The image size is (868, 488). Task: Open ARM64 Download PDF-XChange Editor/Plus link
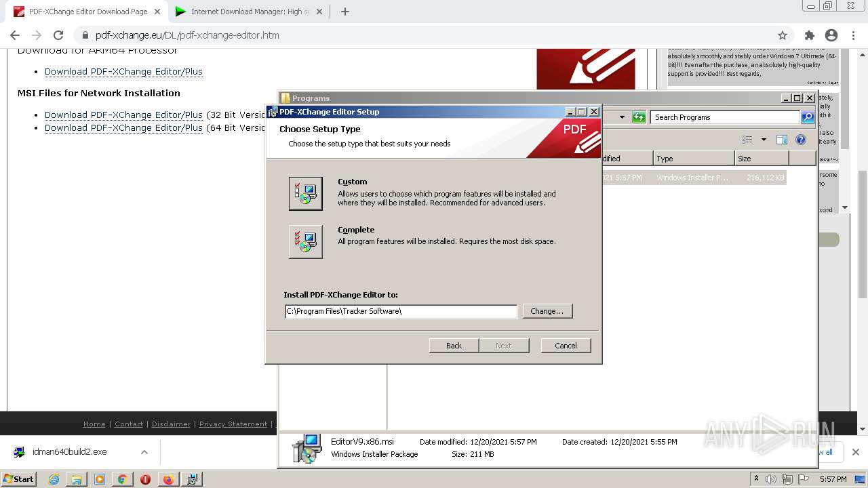pos(123,72)
